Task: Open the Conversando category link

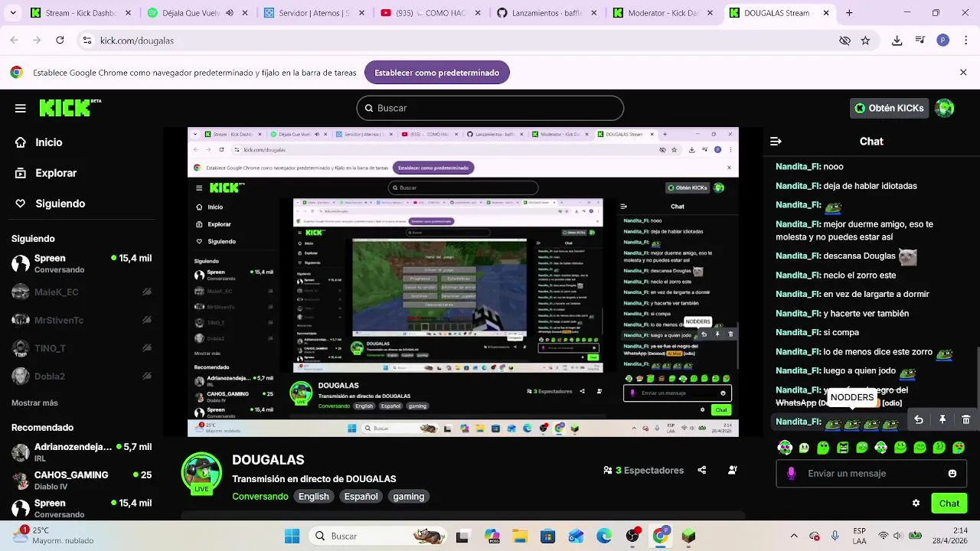Action: click(260, 497)
